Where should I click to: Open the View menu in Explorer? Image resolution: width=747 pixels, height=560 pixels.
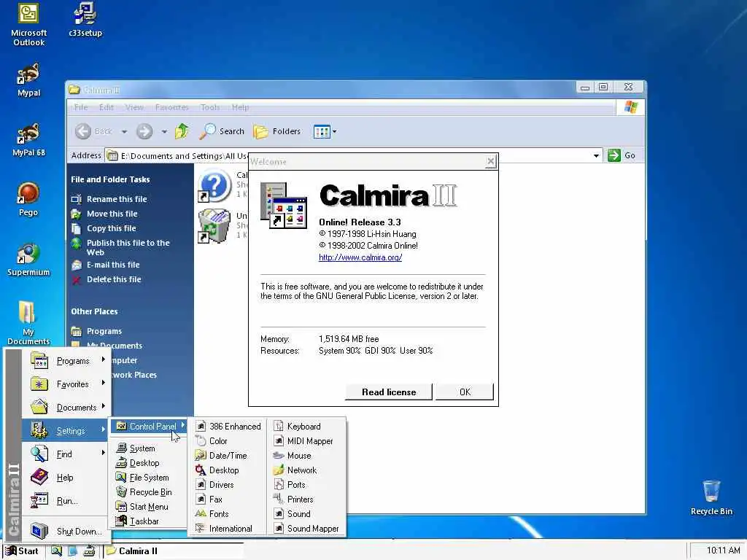point(135,107)
